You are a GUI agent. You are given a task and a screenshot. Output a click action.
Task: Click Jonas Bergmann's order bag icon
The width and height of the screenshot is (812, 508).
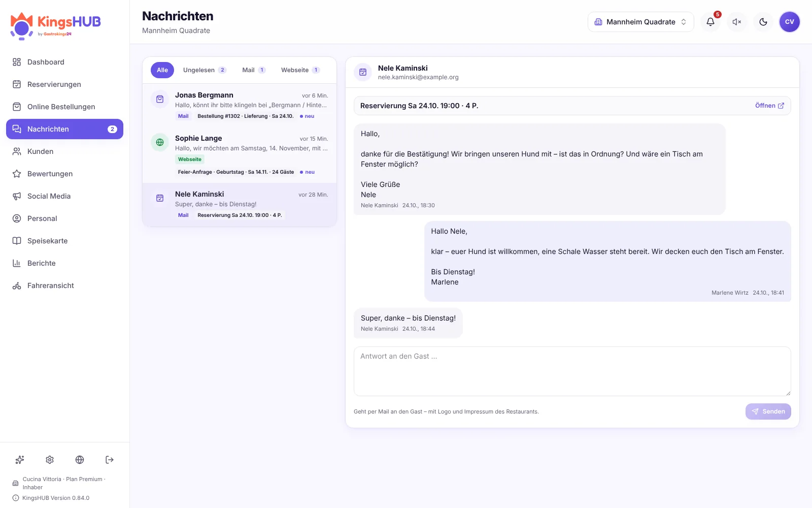160,99
